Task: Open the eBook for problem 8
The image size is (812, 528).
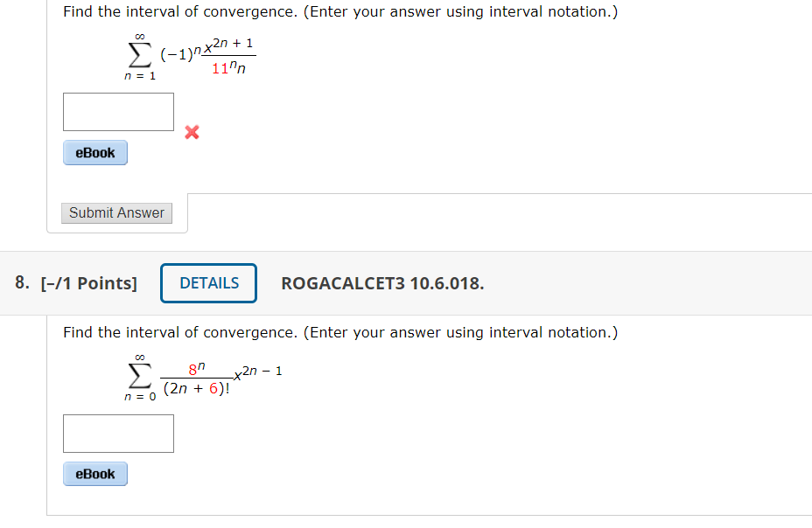Action: click(94, 474)
